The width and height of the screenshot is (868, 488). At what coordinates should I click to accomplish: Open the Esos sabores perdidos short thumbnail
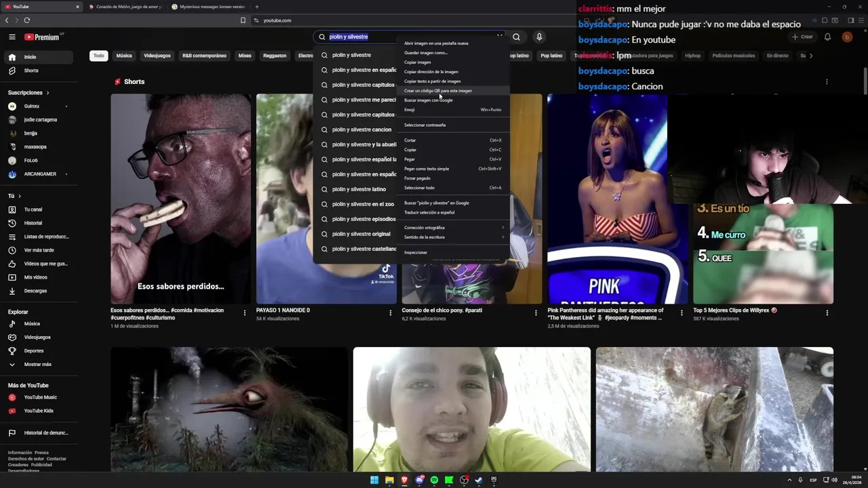[180, 199]
